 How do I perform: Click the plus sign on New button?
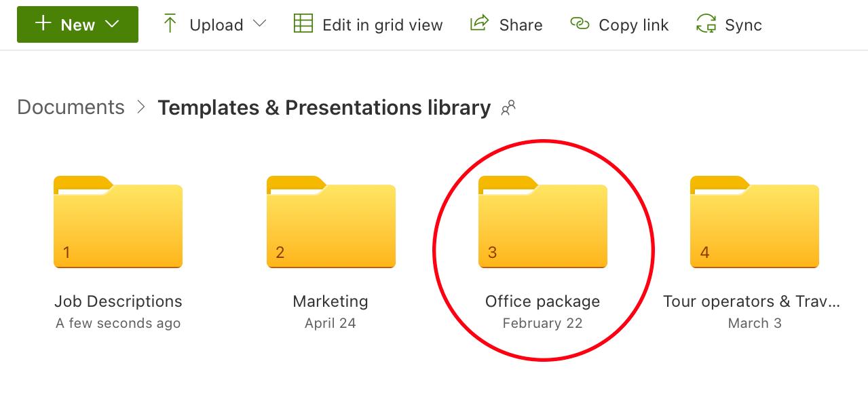[x=43, y=24]
